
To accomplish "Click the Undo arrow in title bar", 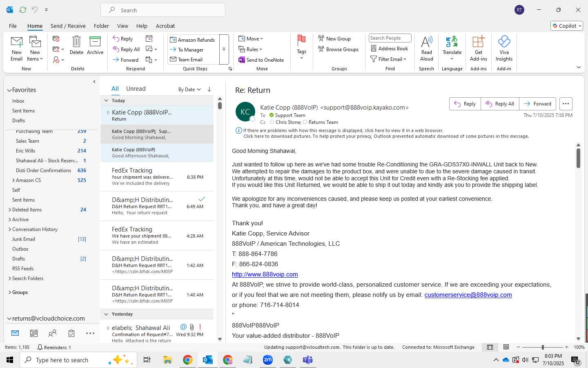I will (35, 10).
